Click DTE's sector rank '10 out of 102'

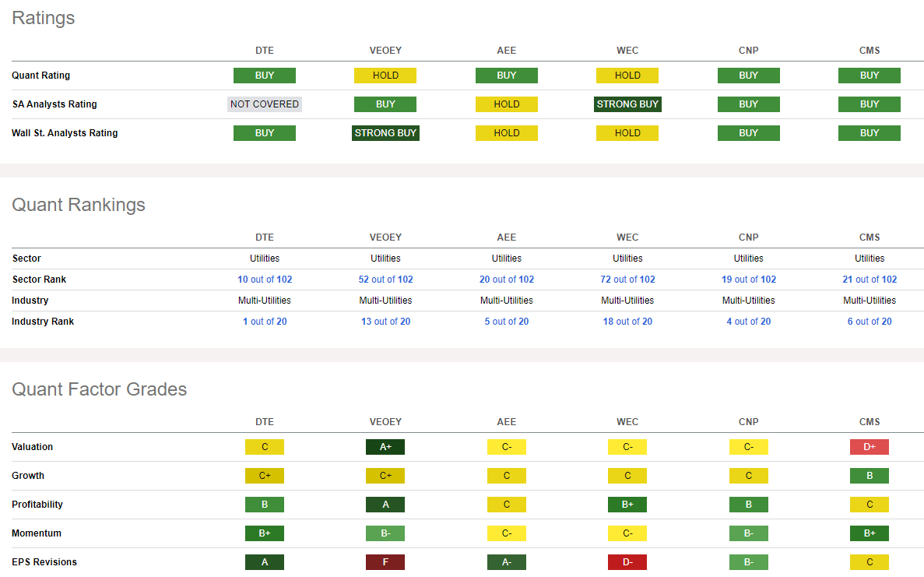(x=265, y=280)
